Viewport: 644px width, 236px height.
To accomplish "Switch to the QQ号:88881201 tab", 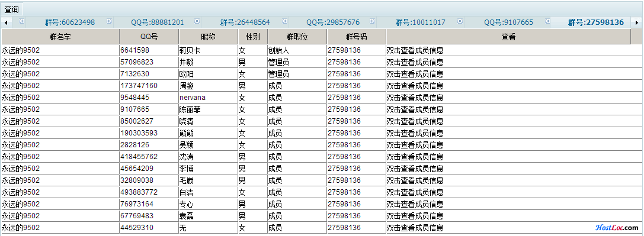I will point(158,22).
